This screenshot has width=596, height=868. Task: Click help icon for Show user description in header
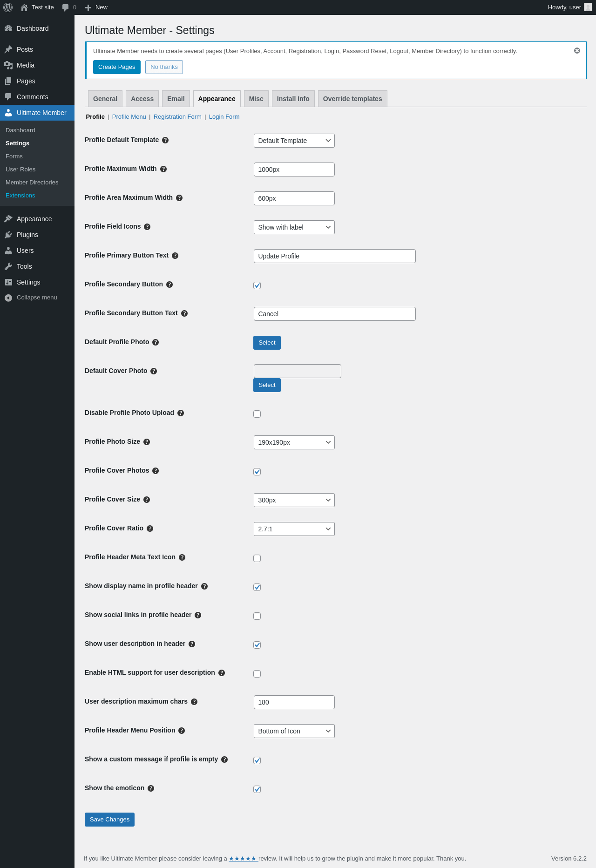click(192, 644)
